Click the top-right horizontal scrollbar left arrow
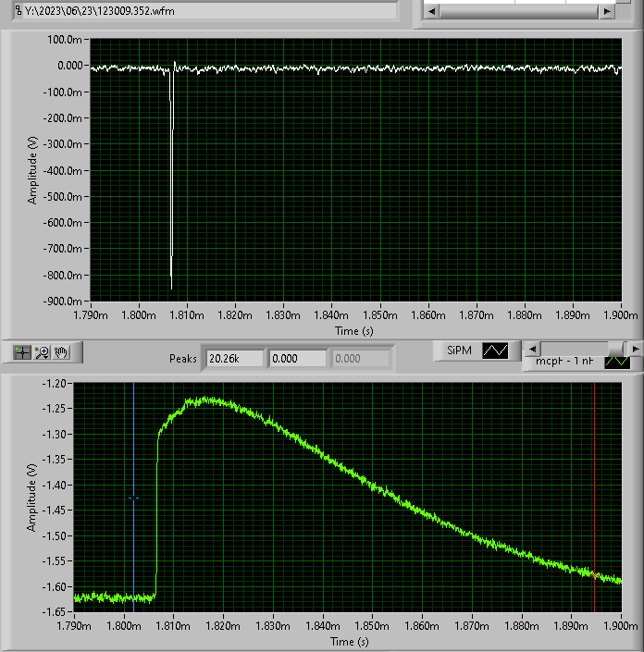This screenshot has height=652, width=644. [x=431, y=11]
